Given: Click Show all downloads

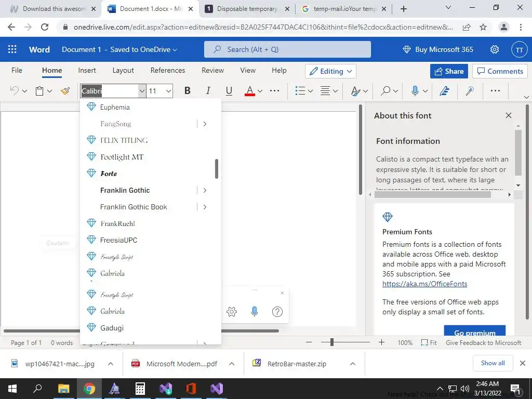Looking at the screenshot, I should coord(493,363).
